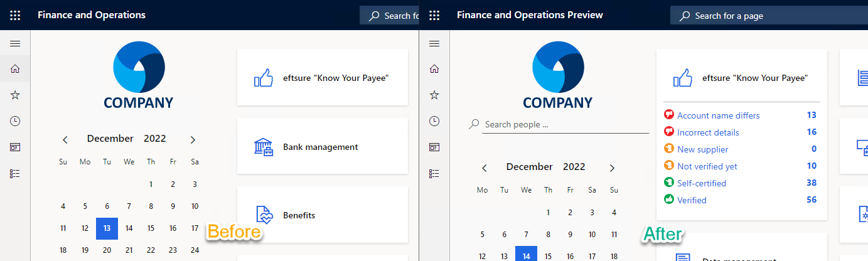
Task: Open December month selector in After calendar
Action: click(x=530, y=166)
